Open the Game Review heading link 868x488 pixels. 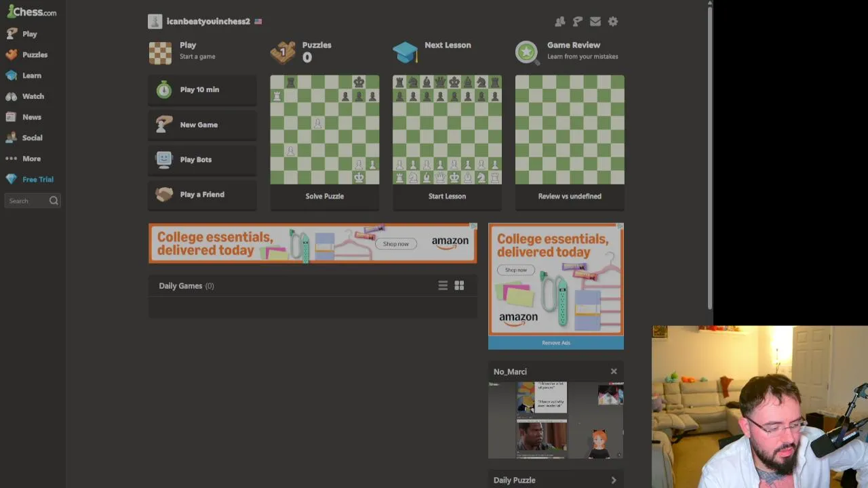coord(574,45)
